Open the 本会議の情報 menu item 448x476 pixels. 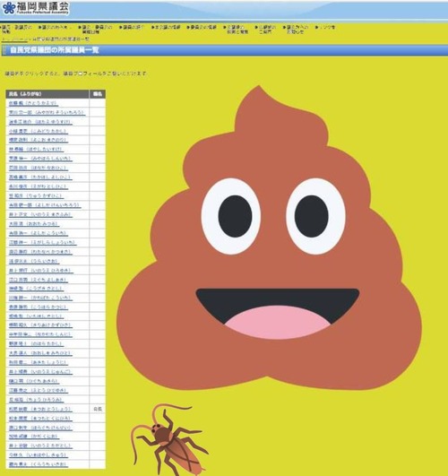click(166, 27)
